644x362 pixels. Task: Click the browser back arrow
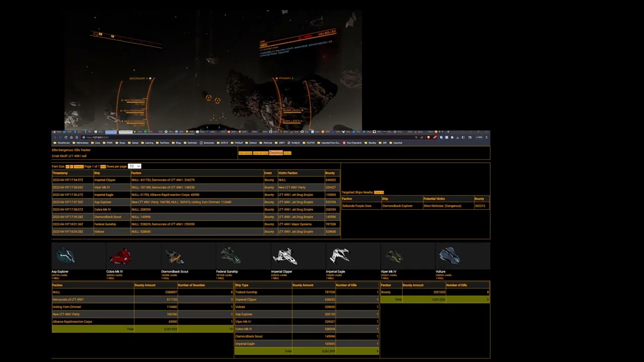[54, 137]
